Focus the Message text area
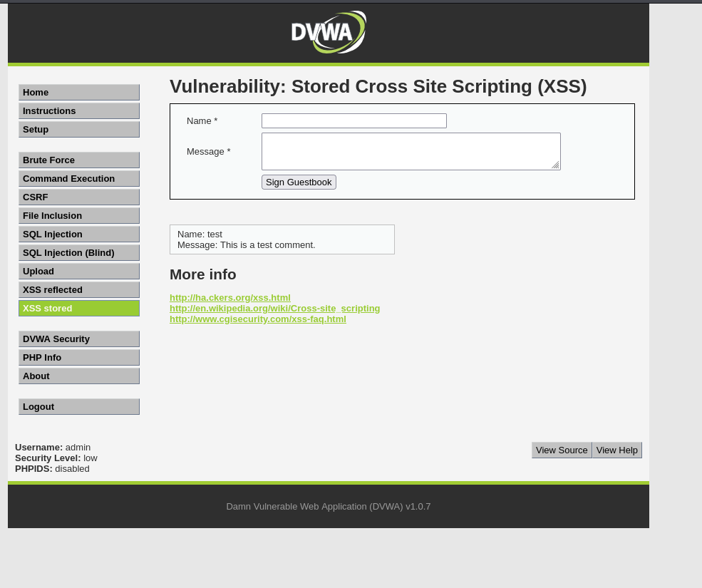702x588 pixels. click(x=411, y=151)
